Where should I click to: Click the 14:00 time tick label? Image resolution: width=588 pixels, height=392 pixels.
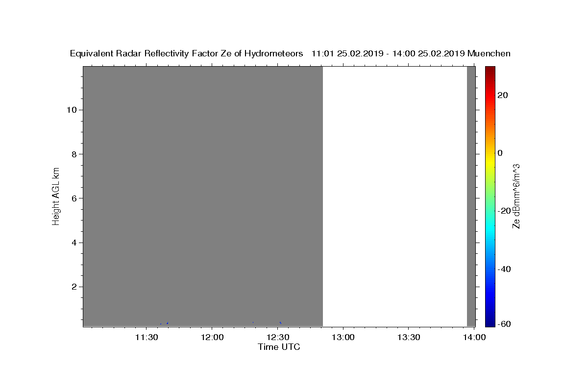coord(474,337)
